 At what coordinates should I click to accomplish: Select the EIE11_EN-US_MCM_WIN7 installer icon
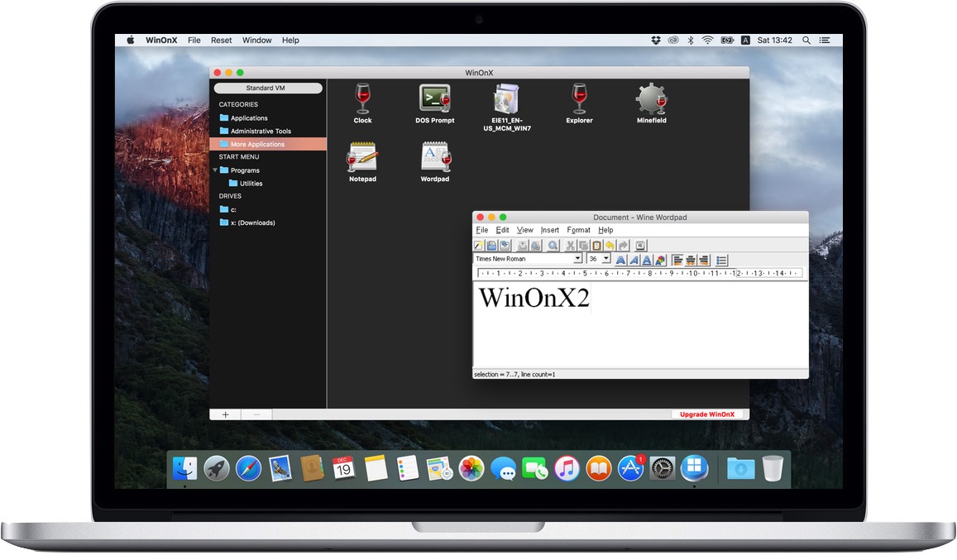tap(506, 98)
